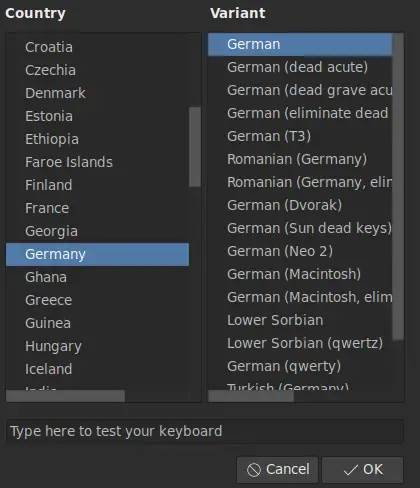Image resolution: width=420 pixels, height=488 pixels.
Task: Select Romanian (Germany) variant
Action: point(300,159)
